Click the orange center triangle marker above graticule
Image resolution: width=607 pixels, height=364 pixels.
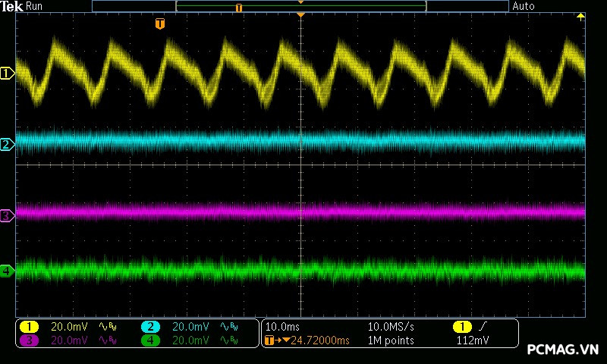(301, 15)
